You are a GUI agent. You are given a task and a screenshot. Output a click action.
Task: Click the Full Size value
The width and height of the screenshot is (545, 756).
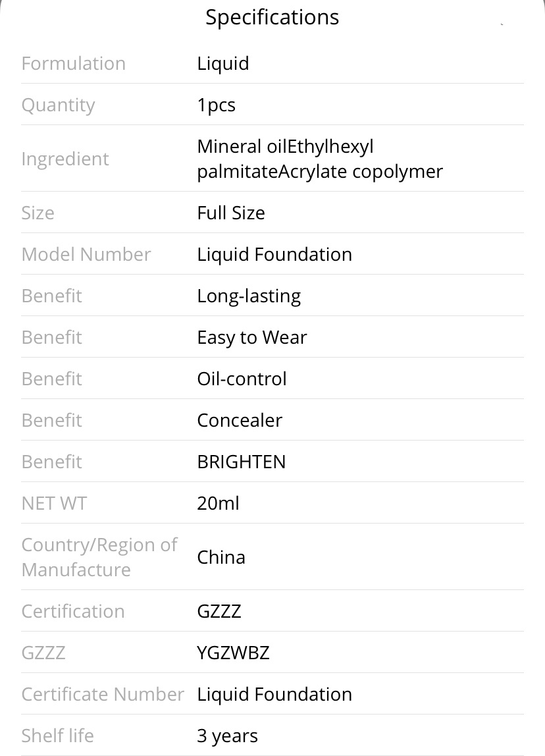click(x=231, y=213)
